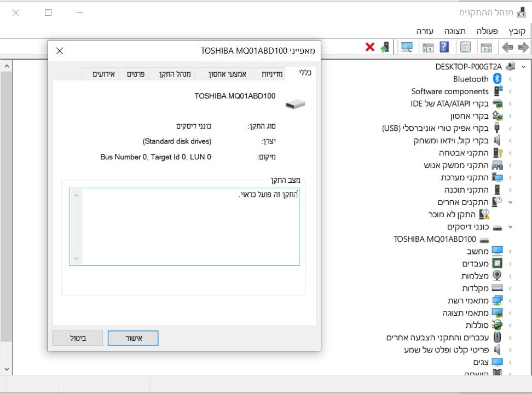Click the key icon beside התקני אבטחה
Screen dimensions: 532x394
[498, 153]
